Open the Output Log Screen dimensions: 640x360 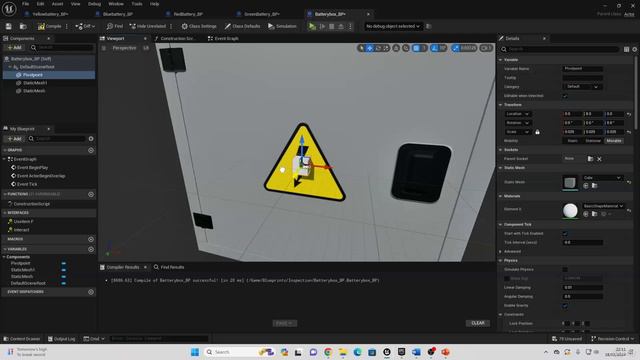tap(61, 339)
